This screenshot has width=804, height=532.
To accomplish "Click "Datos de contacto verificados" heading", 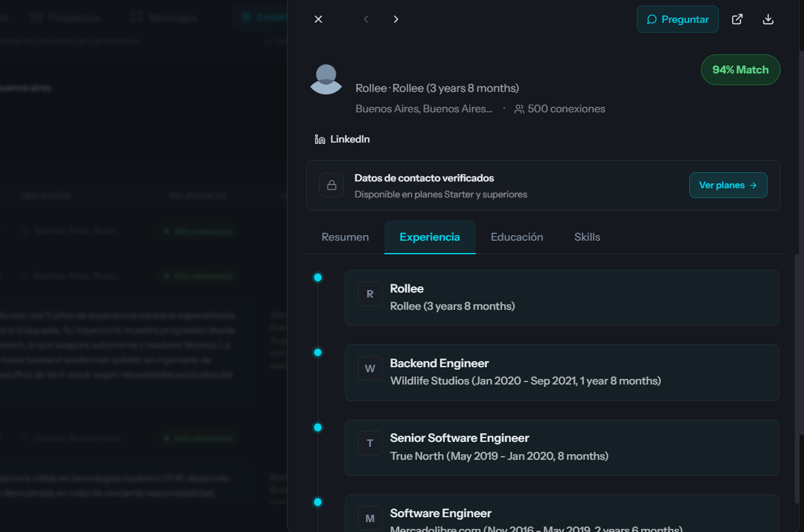I will pos(425,178).
